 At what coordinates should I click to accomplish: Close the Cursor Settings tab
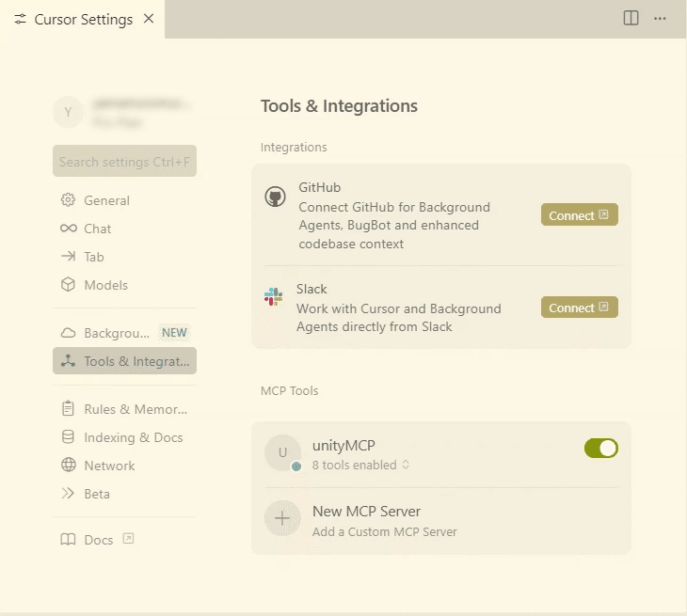click(x=149, y=19)
